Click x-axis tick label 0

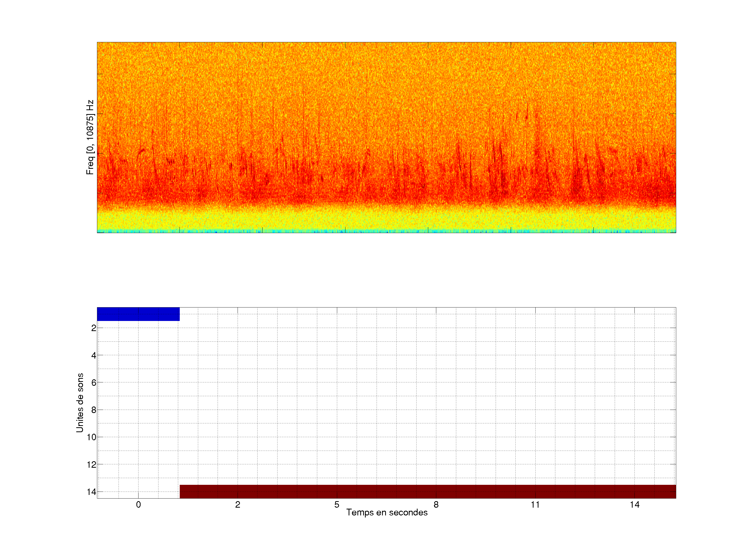click(x=139, y=505)
